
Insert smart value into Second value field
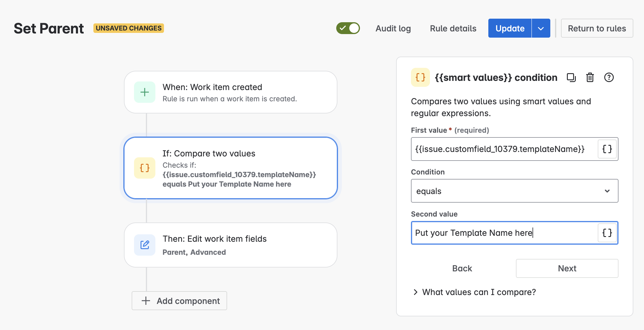tap(607, 233)
